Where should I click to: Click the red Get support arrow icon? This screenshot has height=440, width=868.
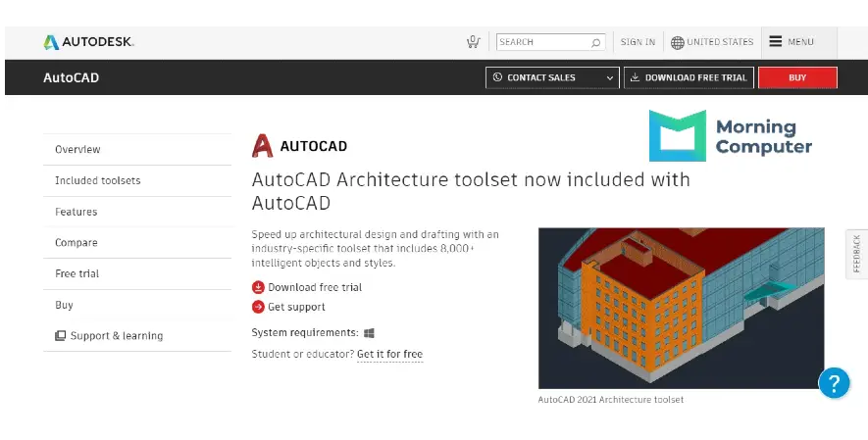click(x=258, y=307)
